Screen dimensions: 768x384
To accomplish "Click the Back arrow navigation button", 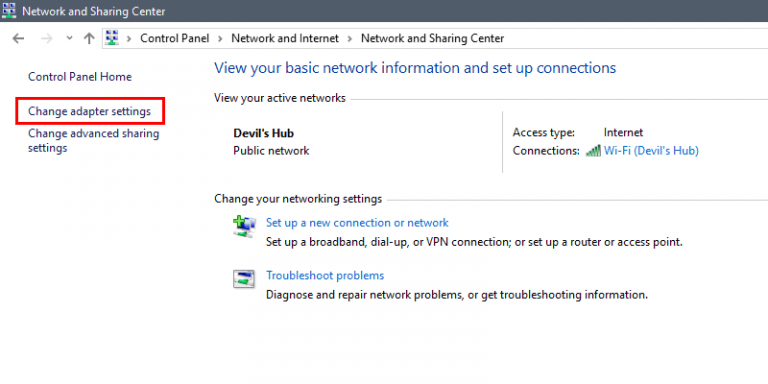I will coord(18,38).
